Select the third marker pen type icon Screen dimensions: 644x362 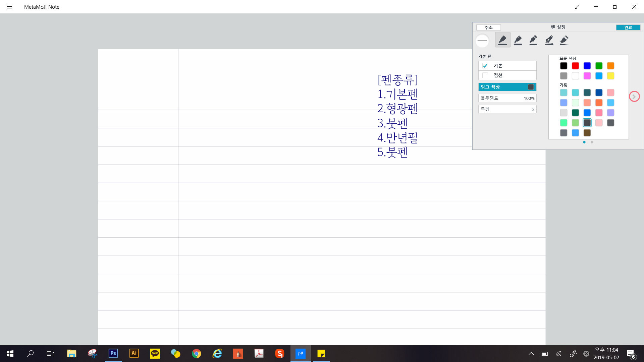(533, 40)
